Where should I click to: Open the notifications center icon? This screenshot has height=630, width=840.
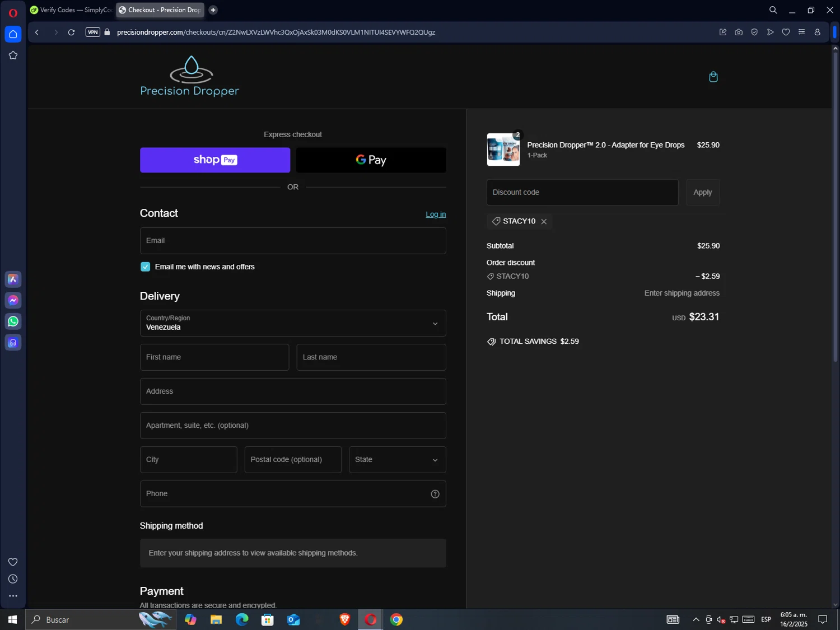tap(823, 619)
